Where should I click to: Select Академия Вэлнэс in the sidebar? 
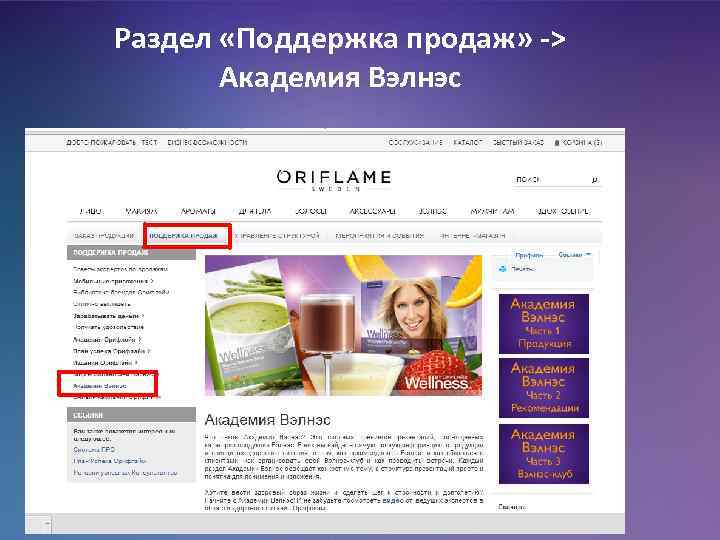click(100, 386)
